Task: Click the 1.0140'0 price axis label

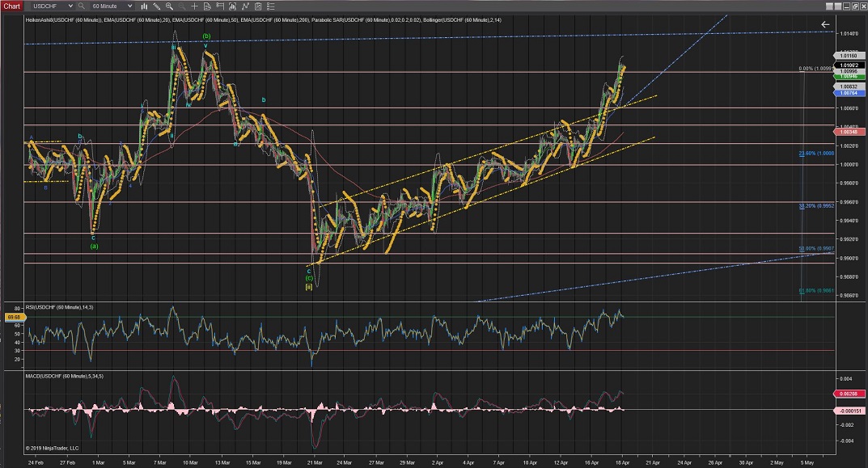Action: pos(849,33)
